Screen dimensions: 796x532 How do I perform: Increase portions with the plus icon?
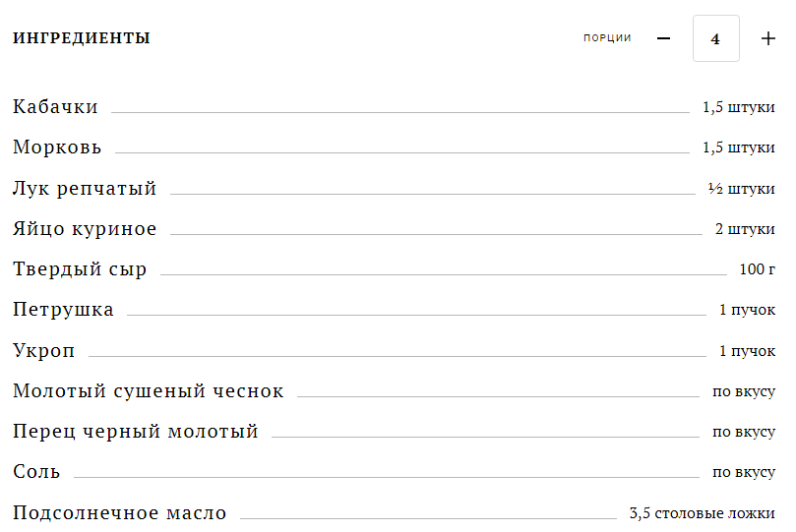pyautogui.click(x=767, y=38)
